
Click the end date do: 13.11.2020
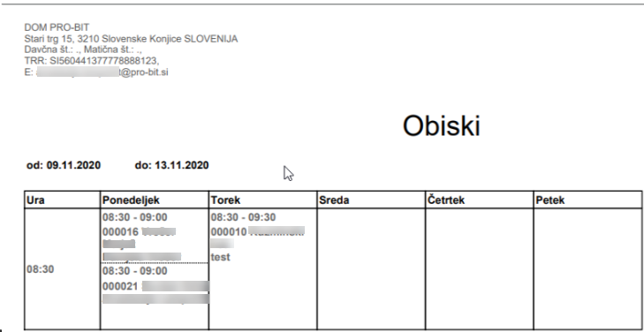point(171,165)
